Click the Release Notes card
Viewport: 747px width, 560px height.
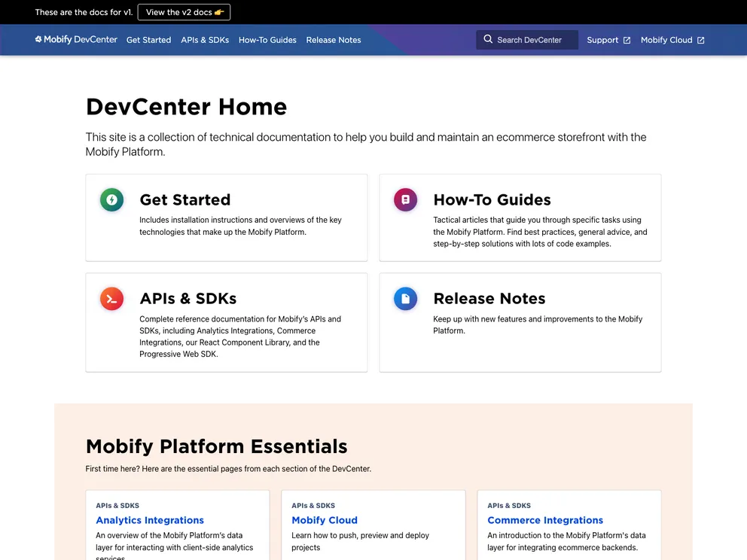click(x=520, y=322)
